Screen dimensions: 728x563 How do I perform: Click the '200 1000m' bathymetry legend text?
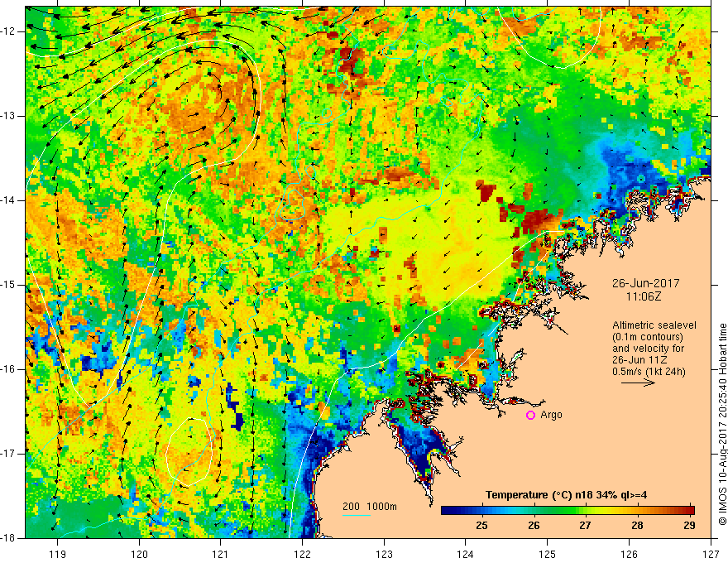370,507
